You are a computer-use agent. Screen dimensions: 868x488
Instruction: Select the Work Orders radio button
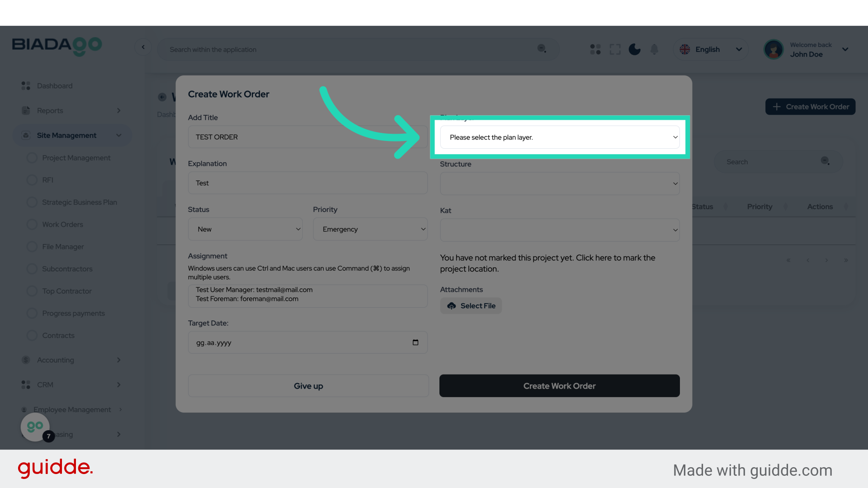[x=32, y=224]
